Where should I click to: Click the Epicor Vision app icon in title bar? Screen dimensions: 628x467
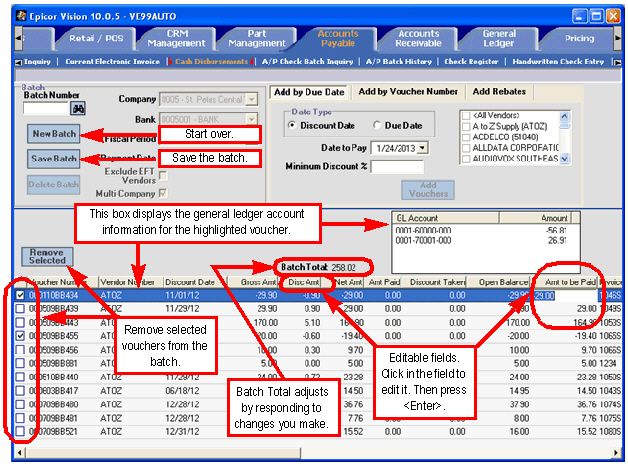[x=21, y=16]
